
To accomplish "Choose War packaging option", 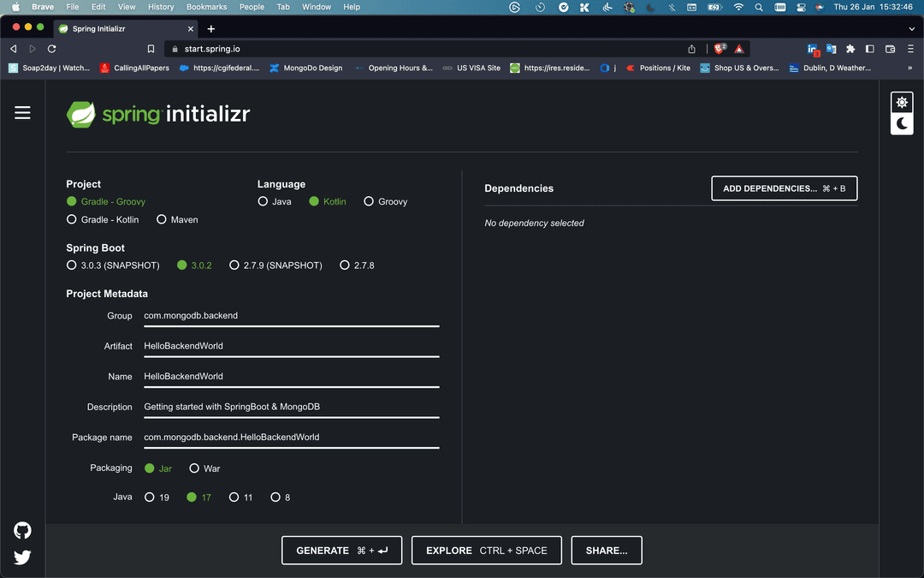I will (x=194, y=468).
